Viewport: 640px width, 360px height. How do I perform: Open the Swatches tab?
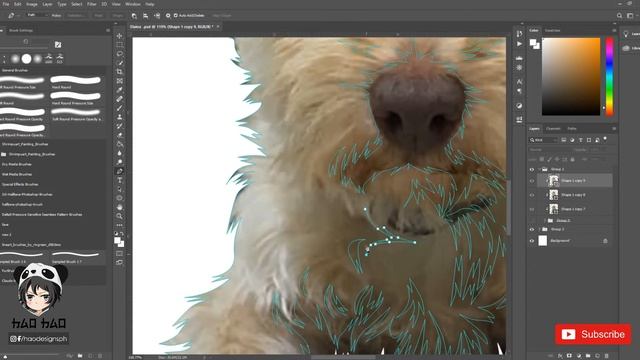(x=553, y=31)
